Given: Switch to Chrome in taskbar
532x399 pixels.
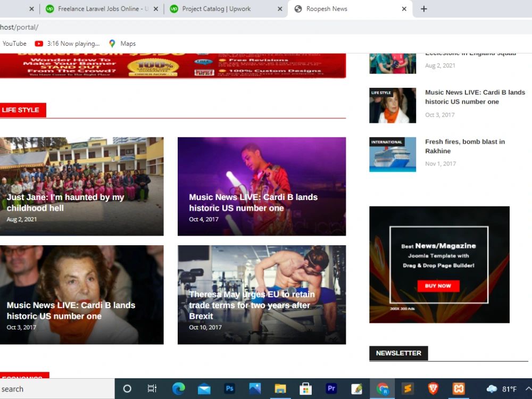Looking at the screenshot, I should click(382, 389).
